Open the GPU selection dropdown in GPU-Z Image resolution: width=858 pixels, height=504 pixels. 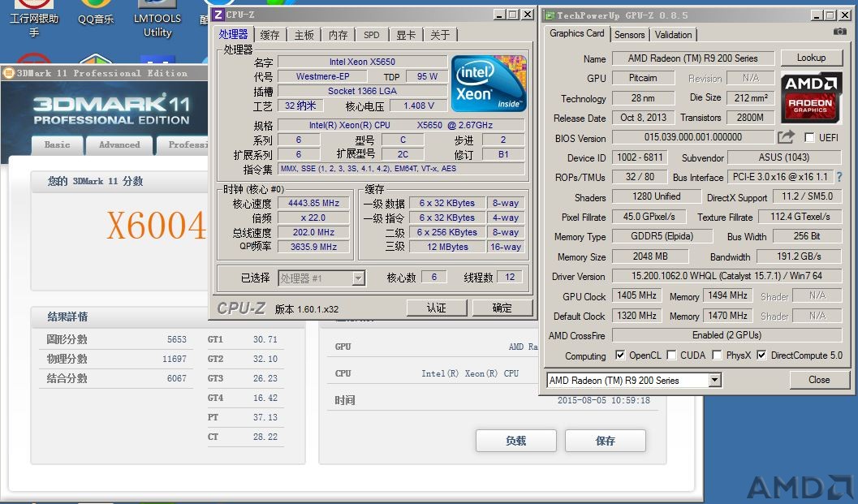tap(715, 380)
